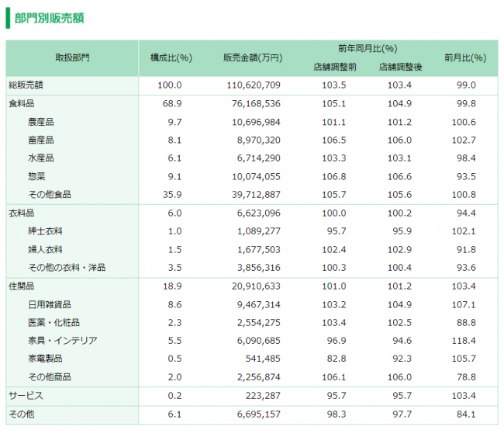
Task: Click the 食料品 category row label
Action: pyautogui.click(x=21, y=103)
